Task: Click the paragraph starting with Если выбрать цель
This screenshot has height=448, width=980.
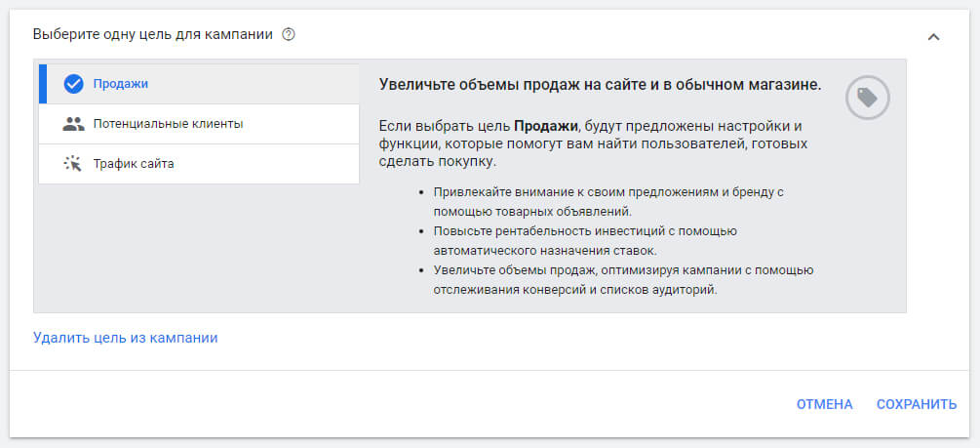Action: pos(591,144)
